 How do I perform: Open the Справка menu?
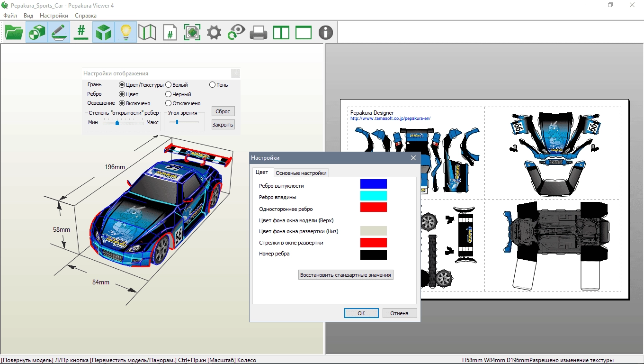(86, 15)
